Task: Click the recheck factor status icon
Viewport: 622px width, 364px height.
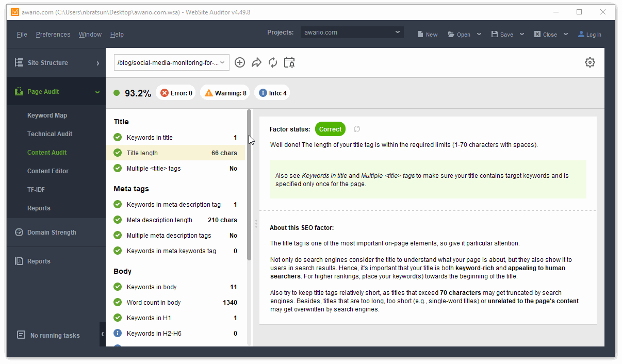Action: [357, 129]
